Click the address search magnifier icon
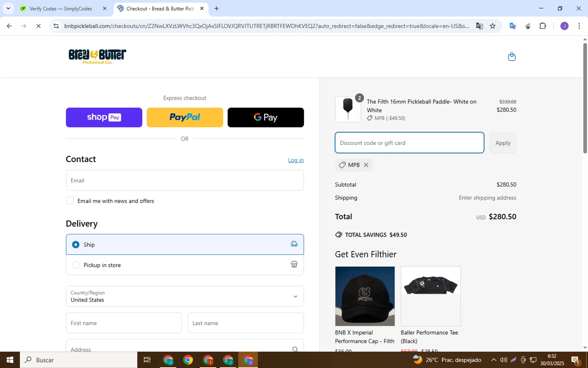The height and width of the screenshot is (368, 588). point(295,349)
